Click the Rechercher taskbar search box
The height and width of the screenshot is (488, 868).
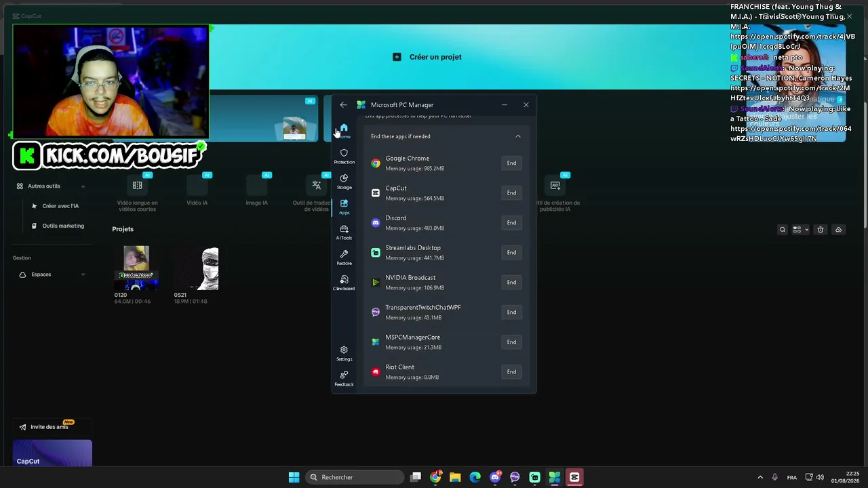tap(354, 477)
